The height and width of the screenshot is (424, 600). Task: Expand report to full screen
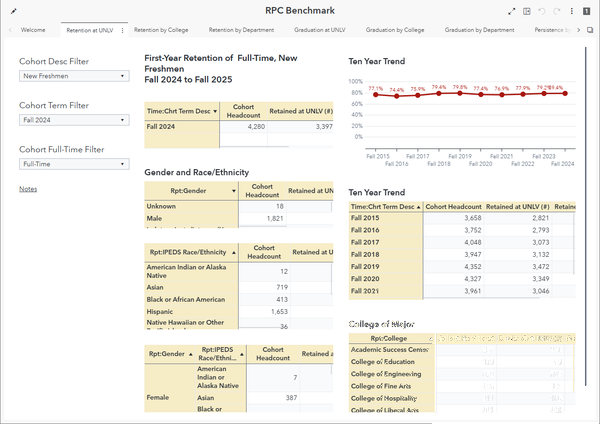[x=512, y=11]
